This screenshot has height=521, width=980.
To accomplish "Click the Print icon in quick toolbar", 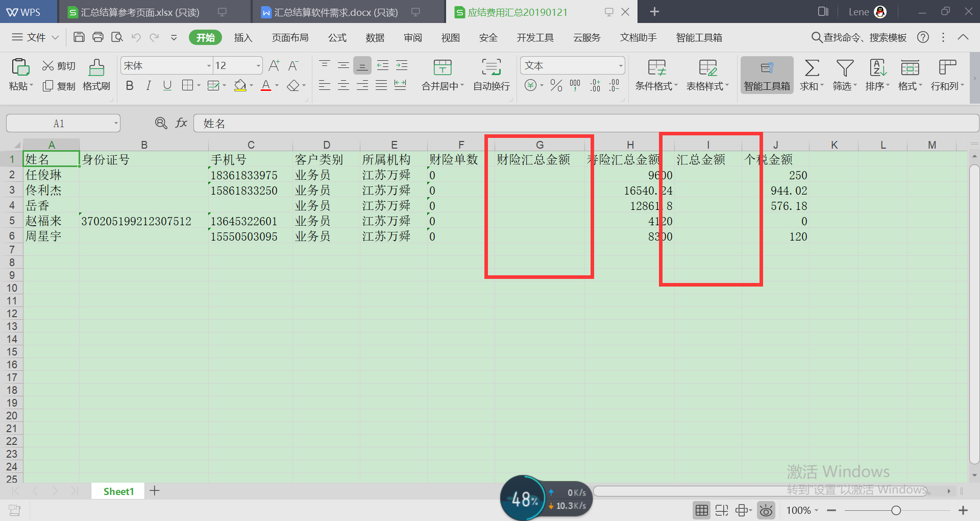I will point(98,37).
